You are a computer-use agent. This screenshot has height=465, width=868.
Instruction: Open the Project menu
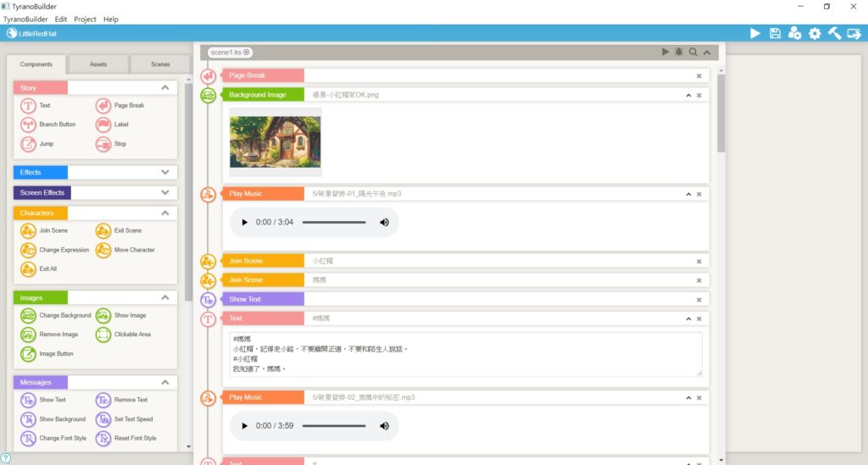86,19
